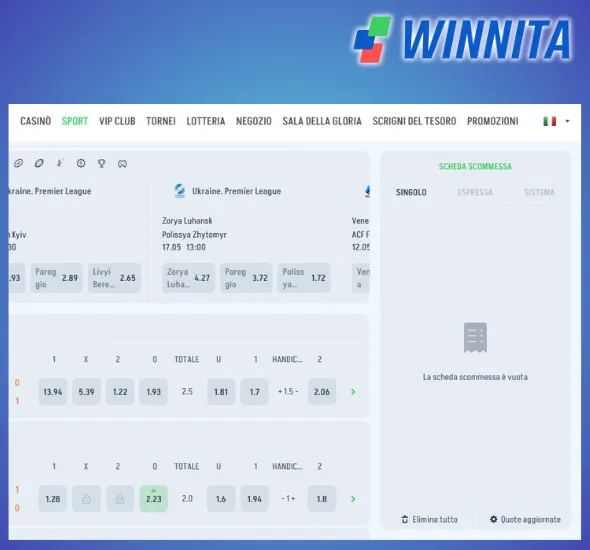Image resolution: width=590 pixels, height=550 pixels.
Task: Click Elimina tutto button
Action: point(429,520)
